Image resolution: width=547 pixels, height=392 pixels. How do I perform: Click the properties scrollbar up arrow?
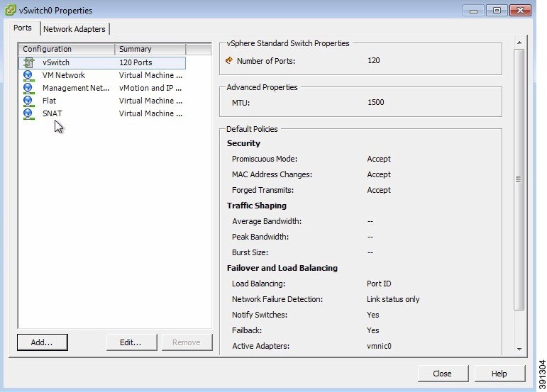pyautogui.click(x=519, y=43)
